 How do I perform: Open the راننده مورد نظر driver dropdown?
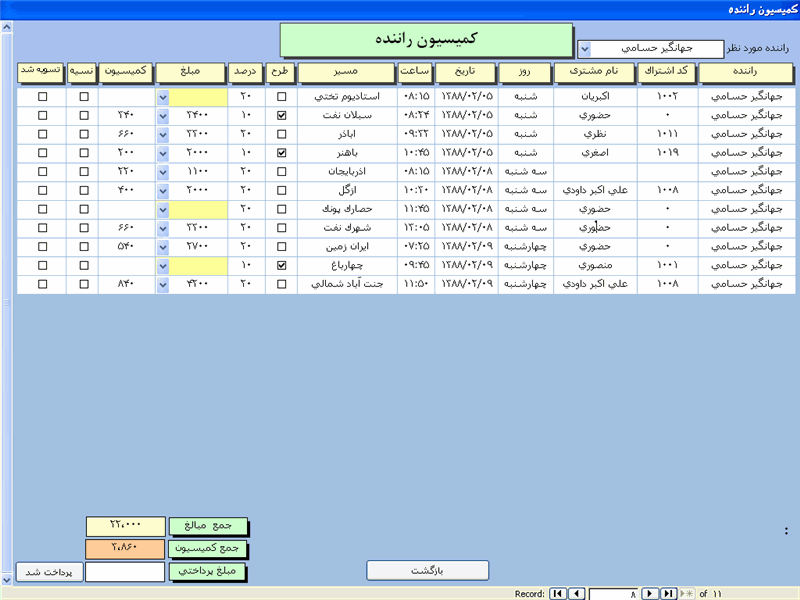coord(585,48)
